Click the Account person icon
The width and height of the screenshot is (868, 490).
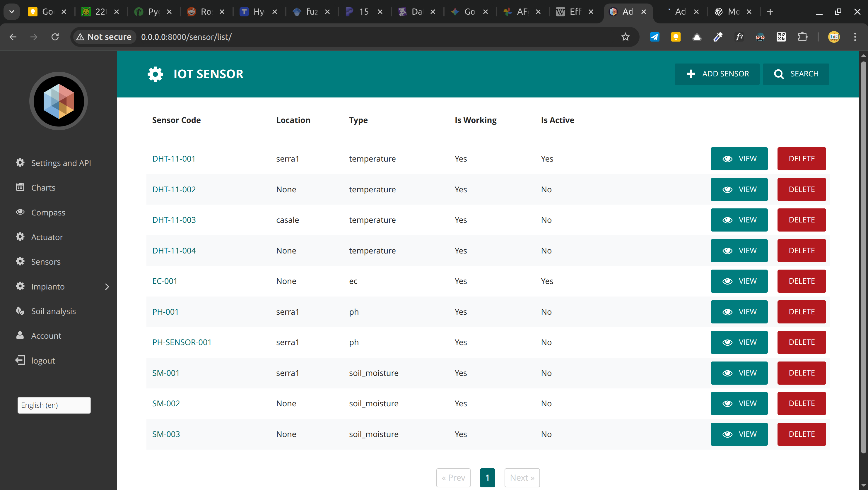pyautogui.click(x=20, y=335)
